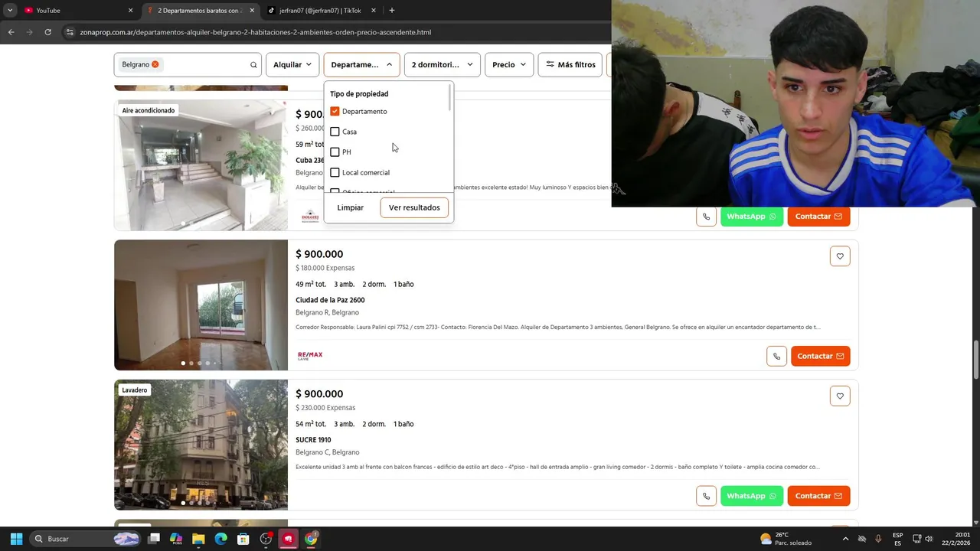Image resolution: width=980 pixels, height=551 pixels.
Task: Open Ciudad de la Paz 2600 apartment photo
Action: [201, 305]
